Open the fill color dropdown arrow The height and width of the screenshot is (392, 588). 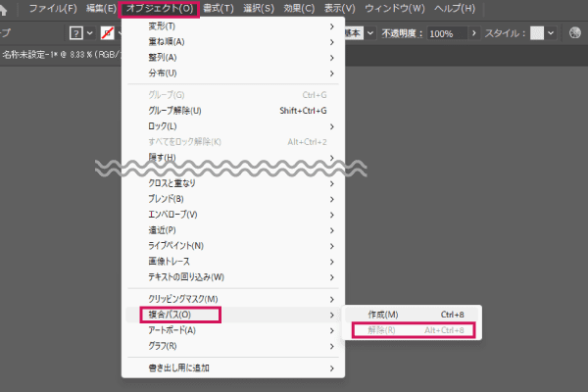(89, 33)
